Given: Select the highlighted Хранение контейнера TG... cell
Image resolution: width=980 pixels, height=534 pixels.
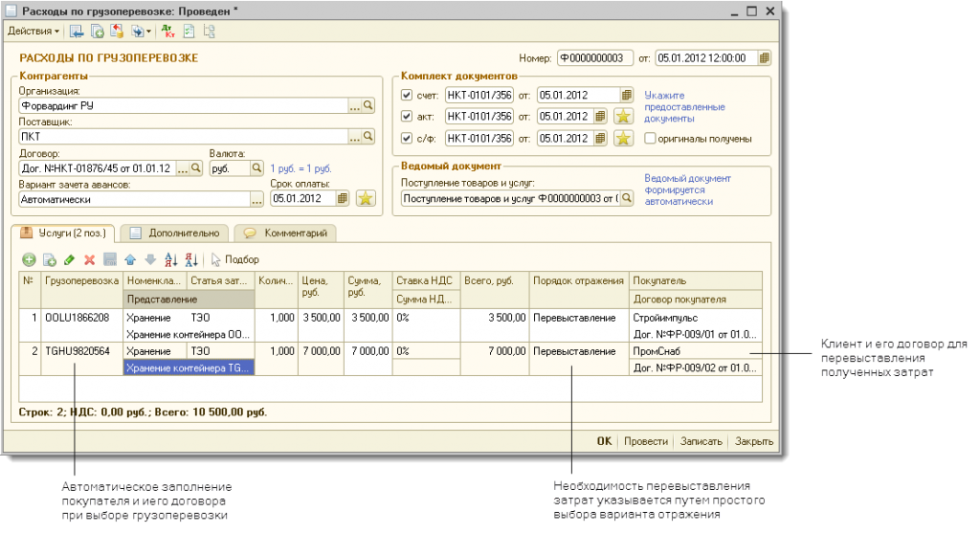Looking at the screenshot, I should (x=189, y=367).
